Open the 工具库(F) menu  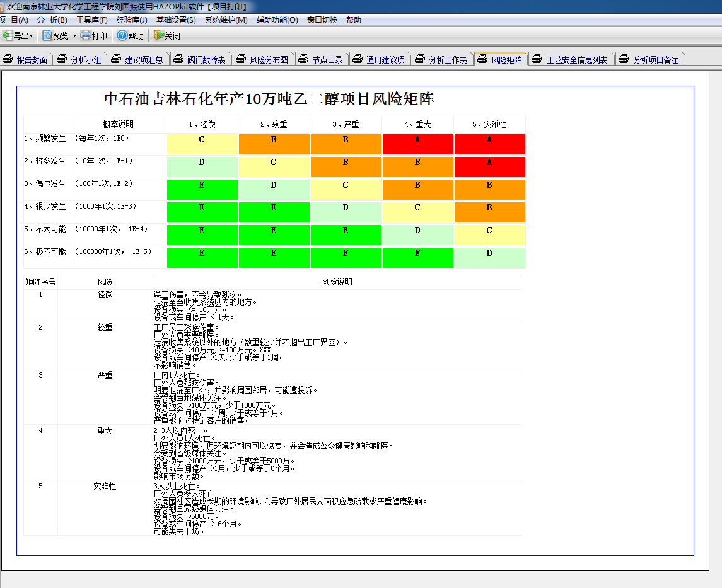tap(91, 20)
